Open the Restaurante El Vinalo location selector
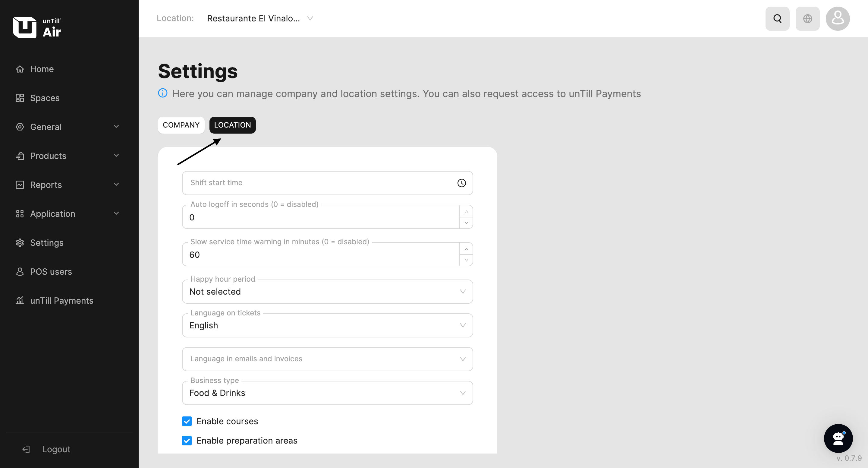868x468 pixels. click(260, 18)
